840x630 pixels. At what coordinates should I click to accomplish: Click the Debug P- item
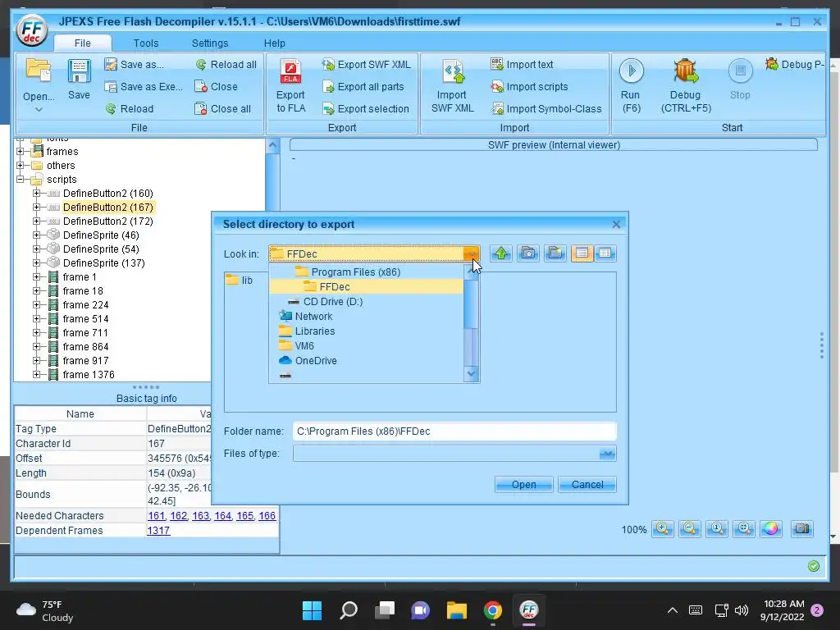pyautogui.click(x=795, y=64)
